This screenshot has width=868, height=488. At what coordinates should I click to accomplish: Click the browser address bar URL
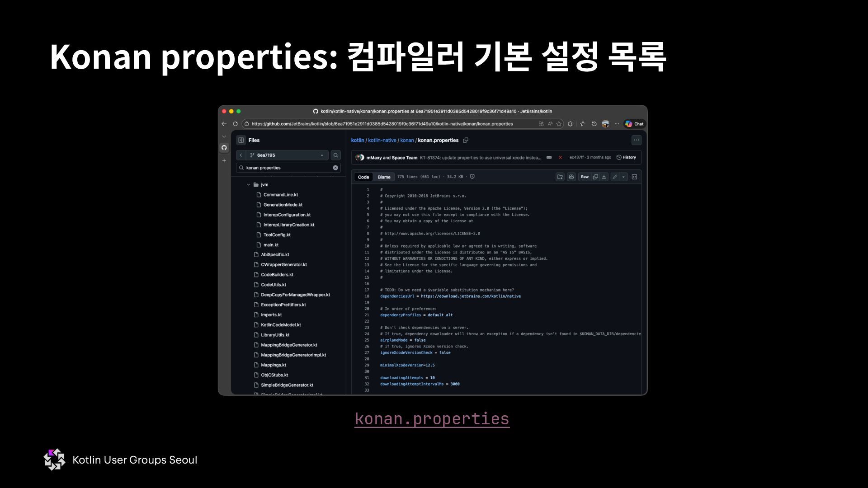(382, 124)
